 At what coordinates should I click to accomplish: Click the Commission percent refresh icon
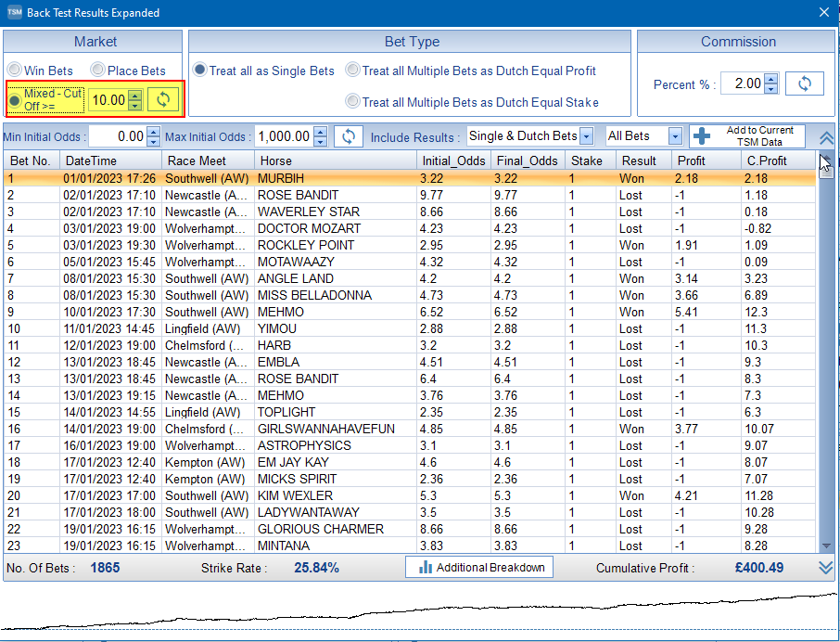804,83
